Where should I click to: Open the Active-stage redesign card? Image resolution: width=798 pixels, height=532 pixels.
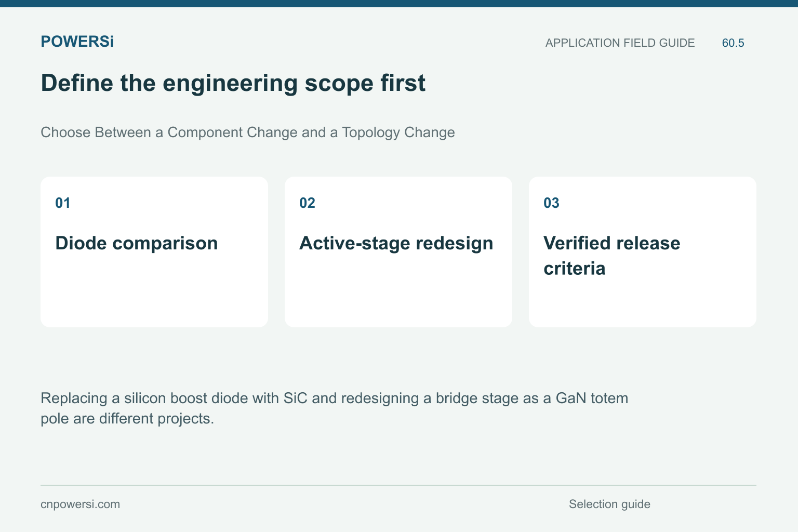pos(398,252)
